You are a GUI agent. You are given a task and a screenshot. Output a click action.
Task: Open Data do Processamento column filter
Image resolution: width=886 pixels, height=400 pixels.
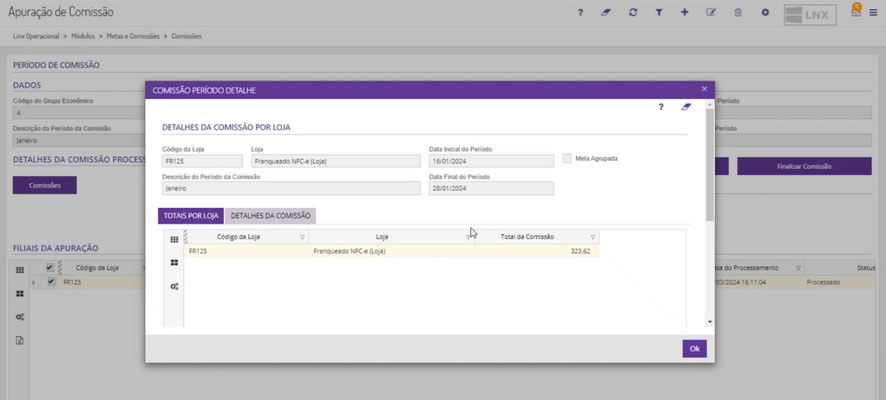[798, 268]
